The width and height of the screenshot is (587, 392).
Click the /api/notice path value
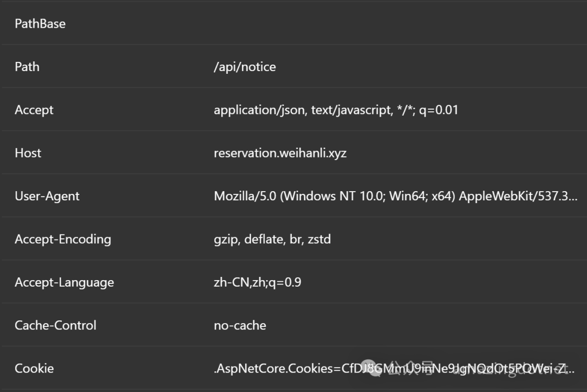(x=245, y=67)
